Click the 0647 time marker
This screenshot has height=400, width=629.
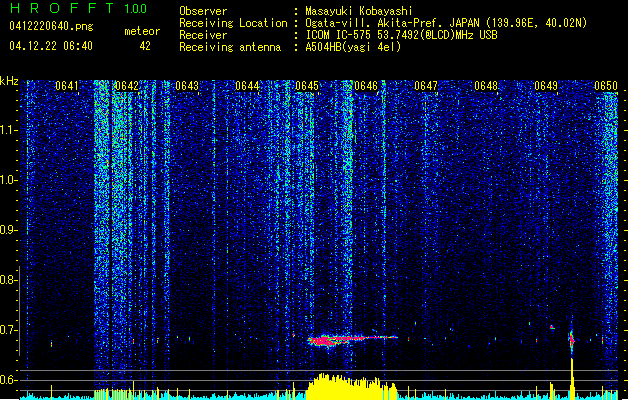(x=426, y=86)
